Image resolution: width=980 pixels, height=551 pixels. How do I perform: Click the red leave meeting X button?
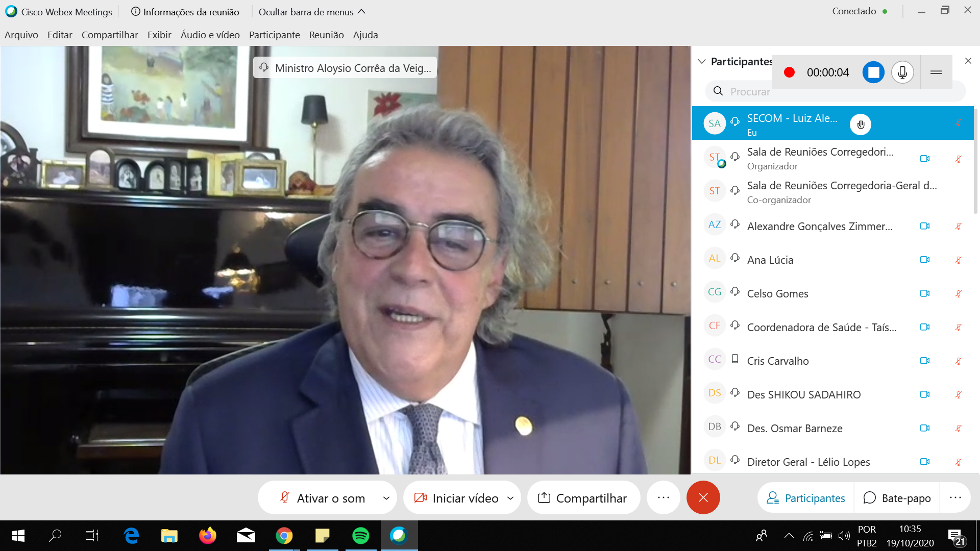(703, 497)
